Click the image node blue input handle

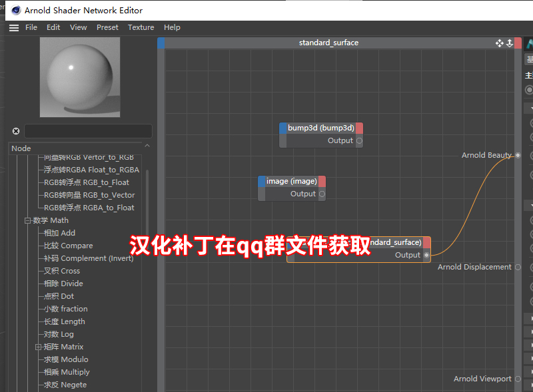261,182
